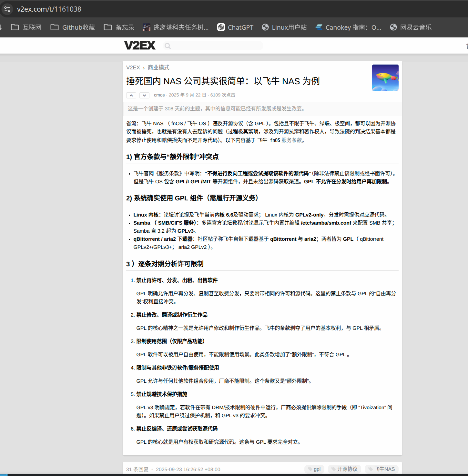Go to V2EX breadcrumb link
The image size is (468, 476).
133,67
